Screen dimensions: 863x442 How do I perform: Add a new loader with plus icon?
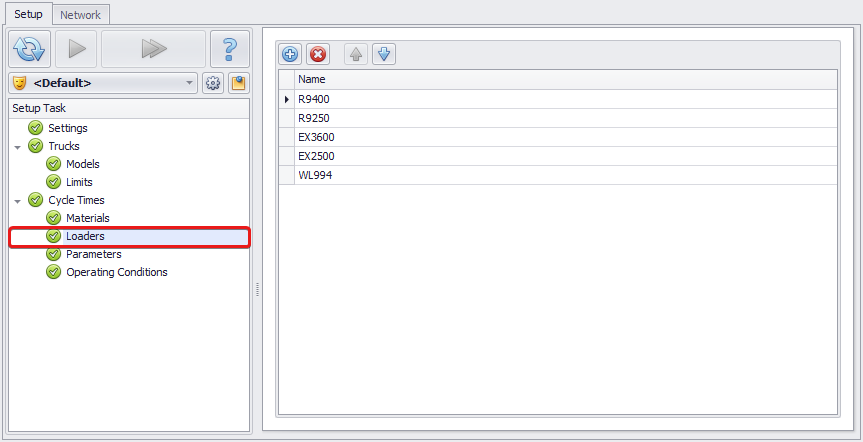[x=290, y=54]
